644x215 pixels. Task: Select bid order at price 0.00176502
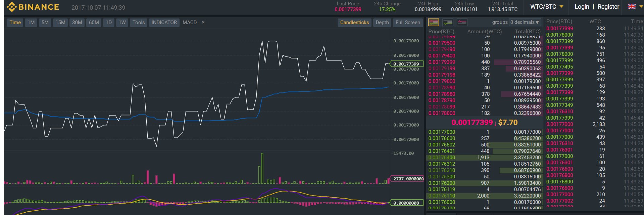pyautogui.click(x=484, y=145)
